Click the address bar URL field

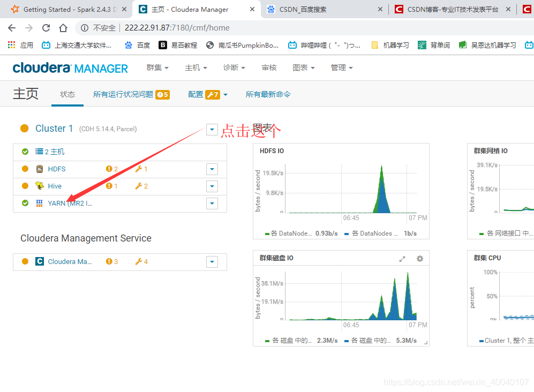177,28
